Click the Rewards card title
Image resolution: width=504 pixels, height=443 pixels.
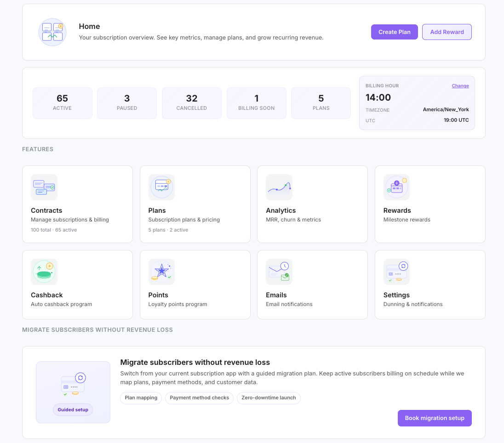click(x=397, y=210)
